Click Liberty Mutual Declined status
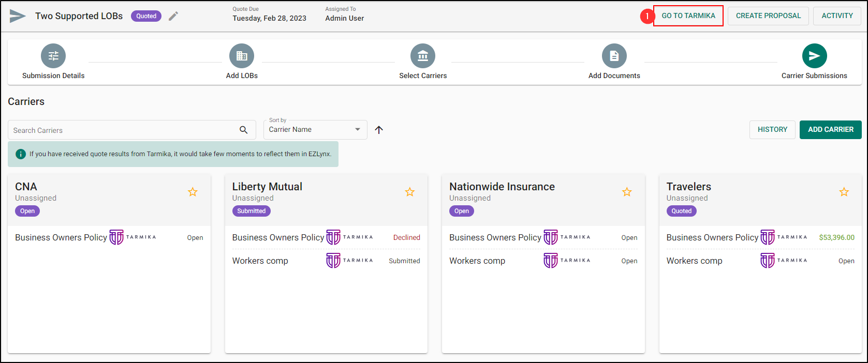Viewport: 868px width, 363px height. pyautogui.click(x=407, y=237)
